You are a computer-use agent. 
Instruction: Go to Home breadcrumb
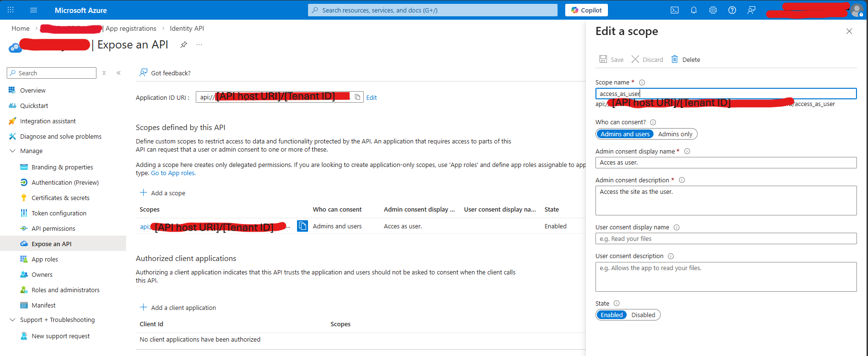tap(21, 28)
